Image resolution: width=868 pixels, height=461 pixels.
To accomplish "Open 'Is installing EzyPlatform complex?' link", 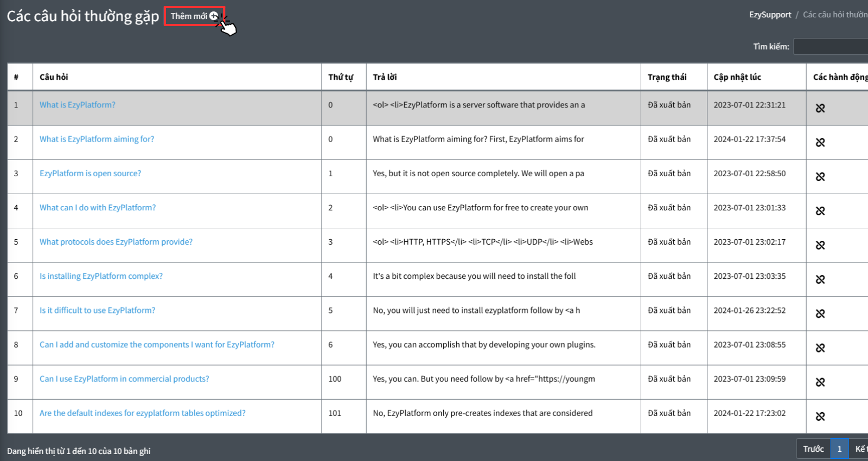I will [101, 276].
